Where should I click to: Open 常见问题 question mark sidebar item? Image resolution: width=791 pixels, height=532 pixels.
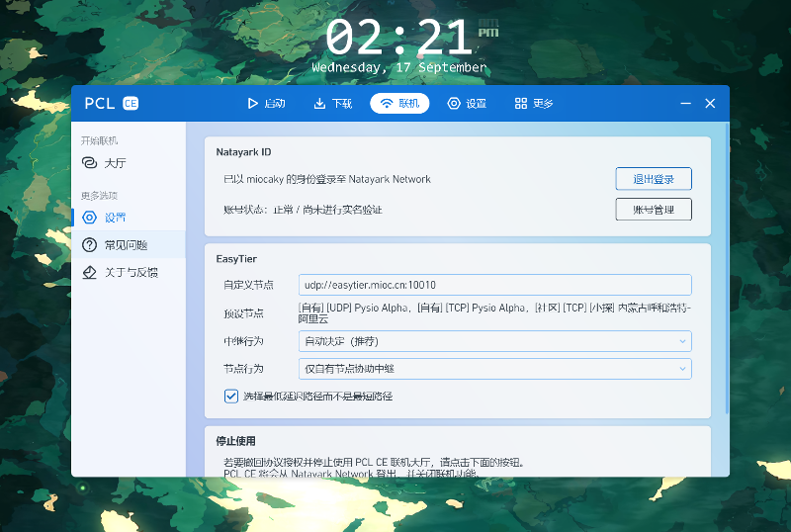125,244
